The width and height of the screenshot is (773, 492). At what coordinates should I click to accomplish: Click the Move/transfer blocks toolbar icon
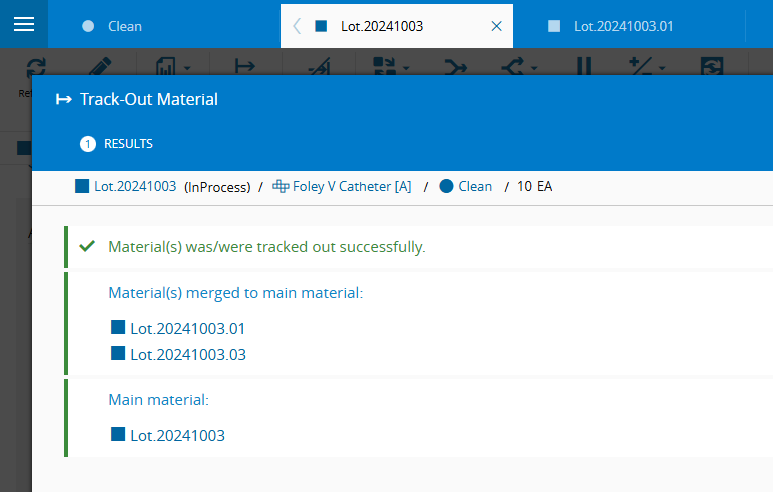point(385,67)
